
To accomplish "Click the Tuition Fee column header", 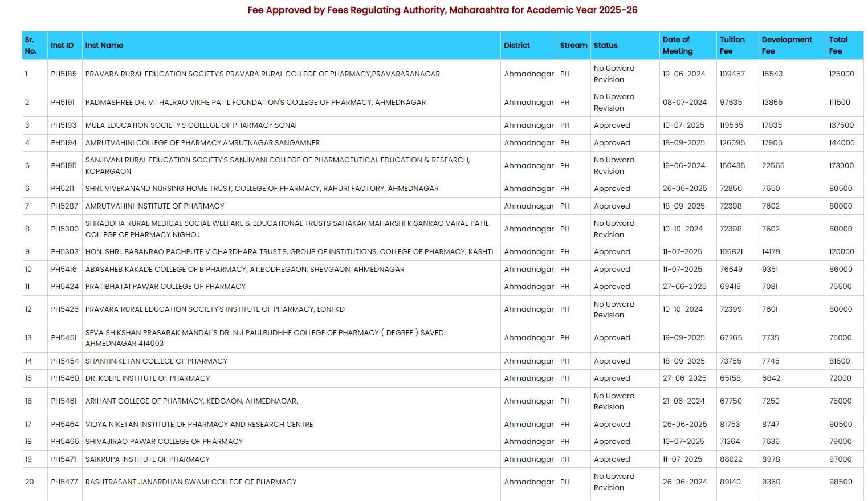I will (732, 46).
